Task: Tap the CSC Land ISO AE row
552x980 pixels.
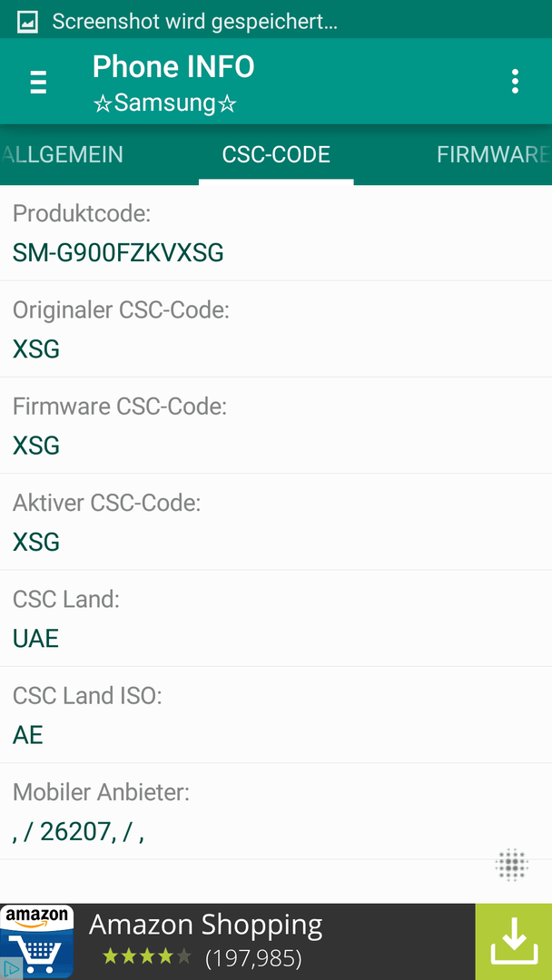Action: [x=276, y=714]
